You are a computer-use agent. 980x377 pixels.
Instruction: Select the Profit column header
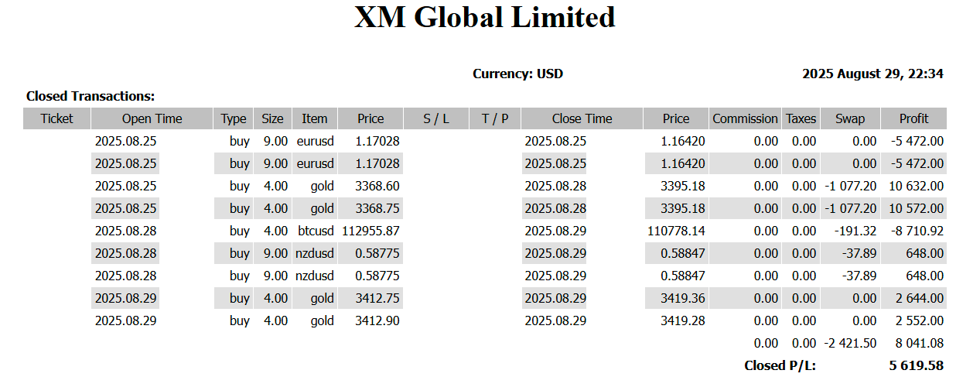point(913,118)
